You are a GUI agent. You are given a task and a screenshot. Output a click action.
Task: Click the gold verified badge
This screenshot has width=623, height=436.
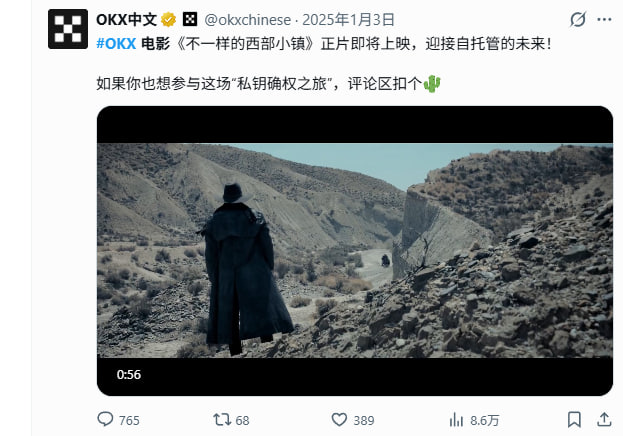click(168, 19)
